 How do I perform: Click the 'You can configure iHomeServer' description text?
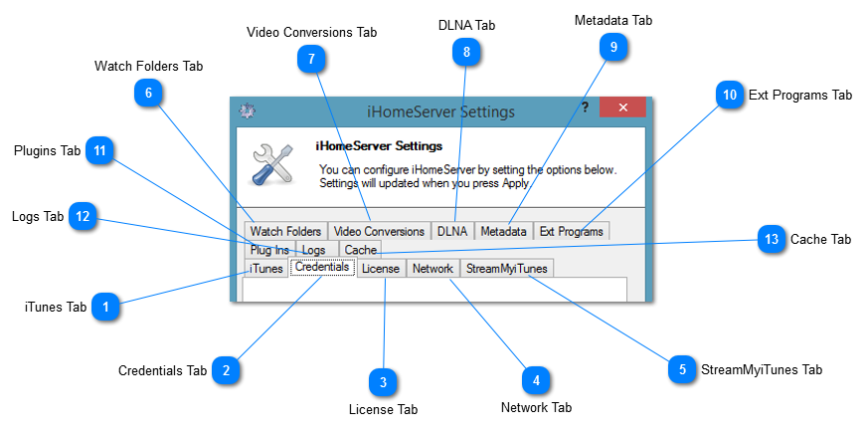[467, 176]
